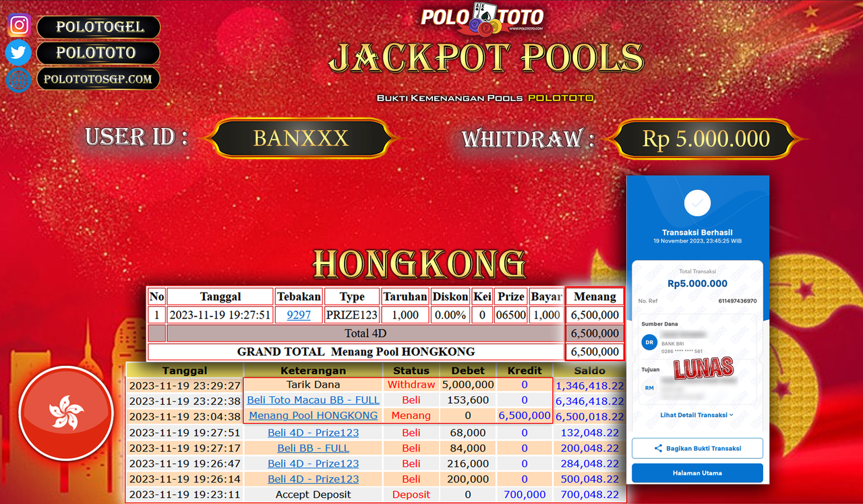Click the PoloToto logo at page top
The width and height of the screenshot is (863, 504).
483,18
